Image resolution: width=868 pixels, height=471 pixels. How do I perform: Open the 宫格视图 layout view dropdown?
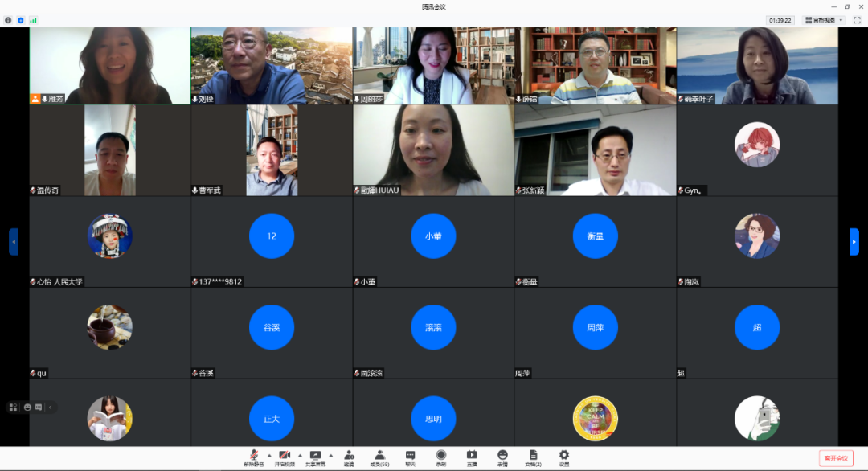[x=825, y=20]
